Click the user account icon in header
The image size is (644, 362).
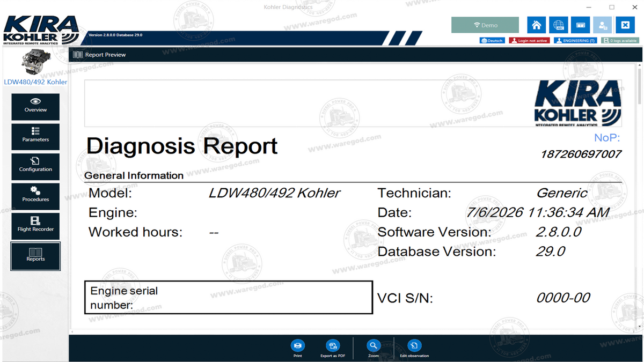pyautogui.click(x=603, y=25)
